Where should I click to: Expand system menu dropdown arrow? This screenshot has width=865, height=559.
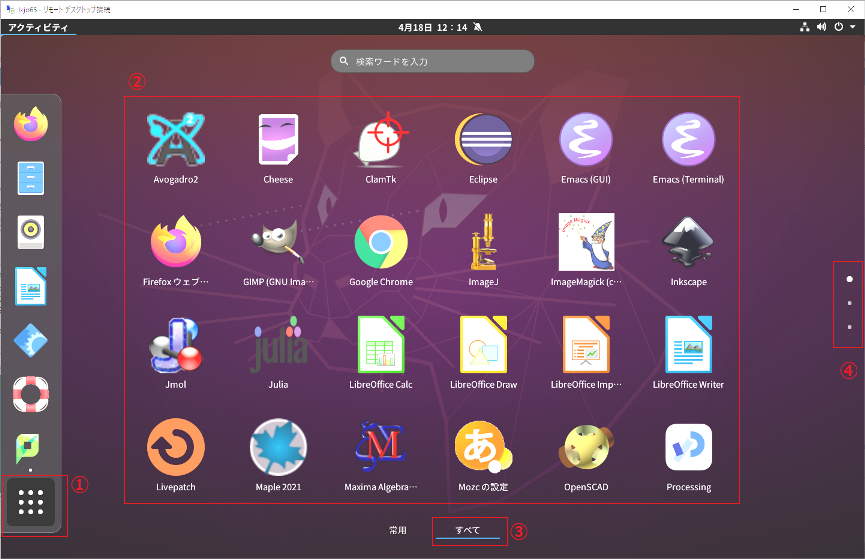pos(853,27)
